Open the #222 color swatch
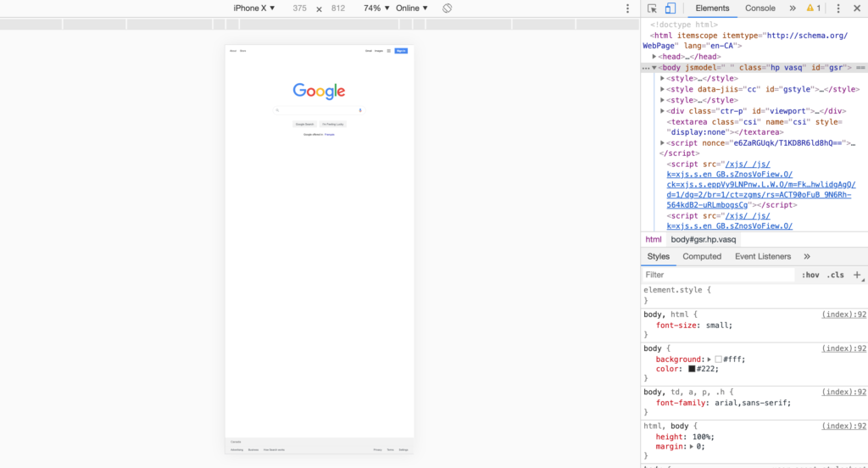 pos(692,369)
